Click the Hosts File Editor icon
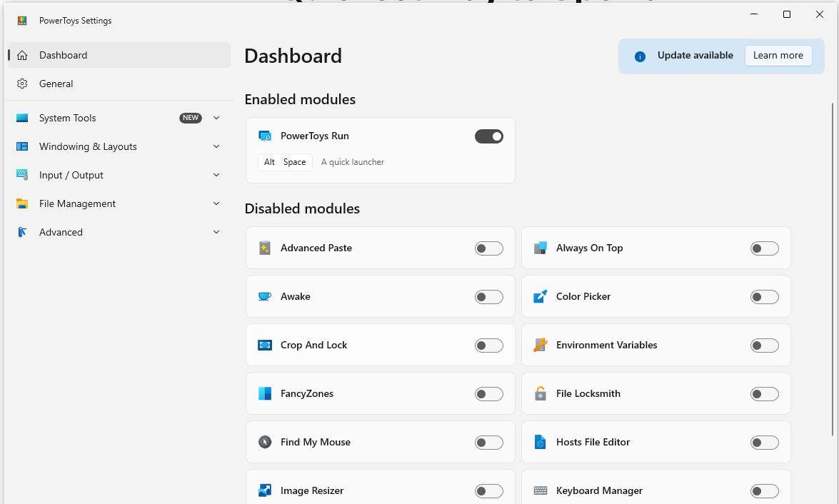The width and height of the screenshot is (839, 504). click(x=541, y=442)
